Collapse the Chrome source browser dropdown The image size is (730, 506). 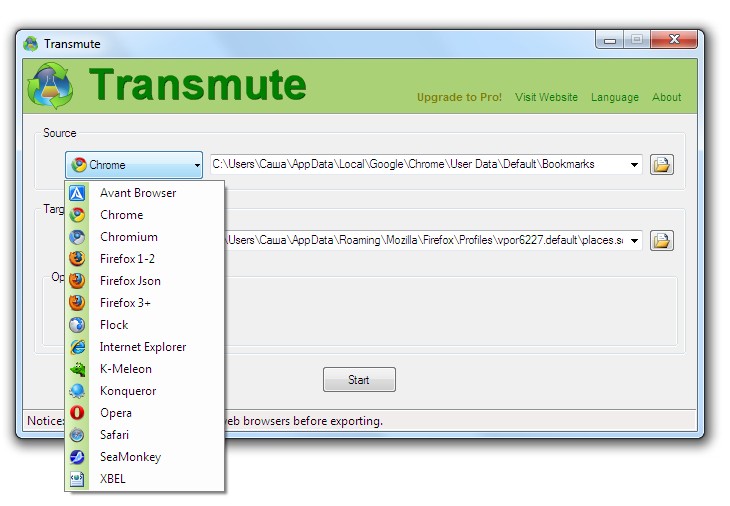coord(134,165)
